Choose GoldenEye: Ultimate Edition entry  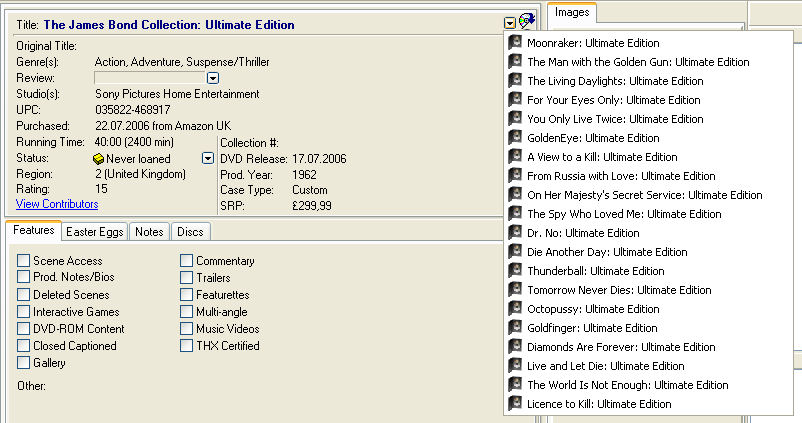[593, 138]
